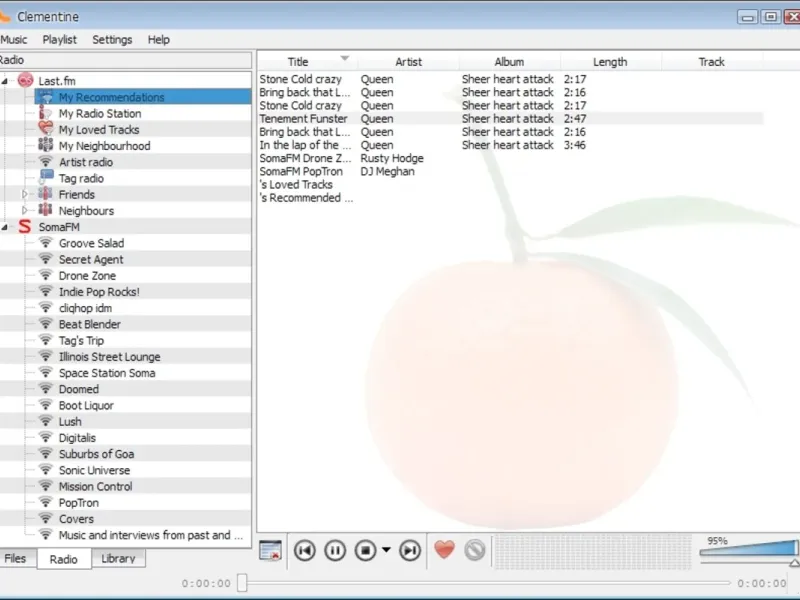Click the track position seek slider handle
The image size is (800, 600).
tap(242, 583)
